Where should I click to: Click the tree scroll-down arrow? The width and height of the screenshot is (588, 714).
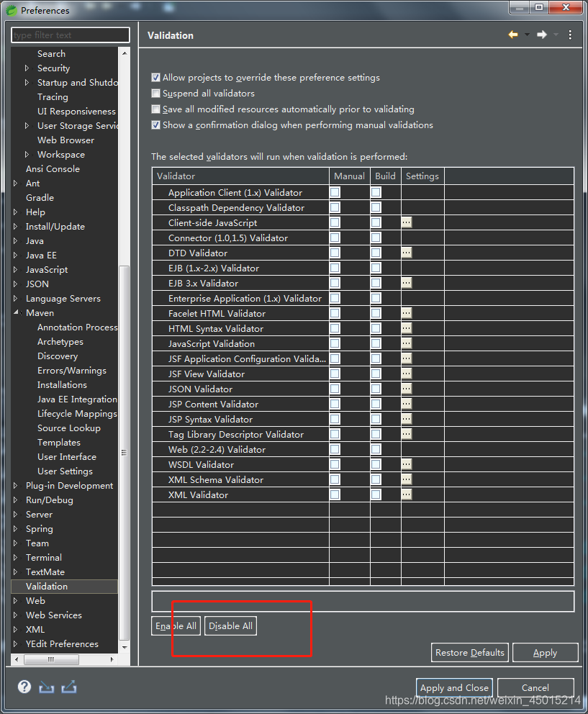click(125, 647)
